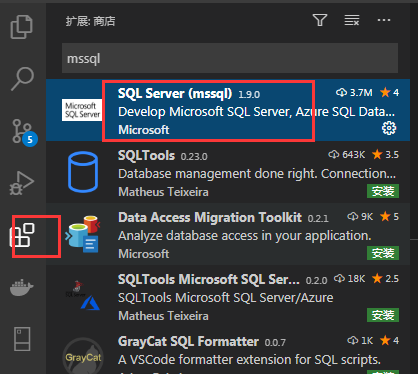Viewport: 418px width, 374px height.
Task: Click the 9K download count of Migration Toolkit
Action: click(360, 217)
